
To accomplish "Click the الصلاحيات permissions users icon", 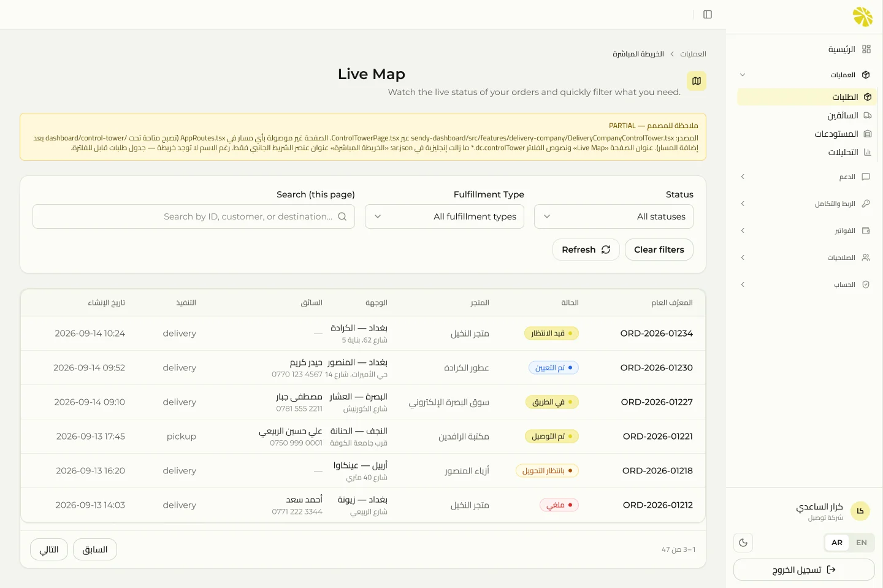I will (x=866, y=258).
